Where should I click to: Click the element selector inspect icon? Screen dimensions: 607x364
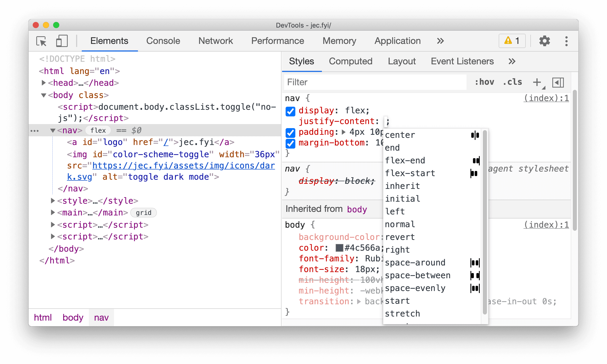[42, 41]
